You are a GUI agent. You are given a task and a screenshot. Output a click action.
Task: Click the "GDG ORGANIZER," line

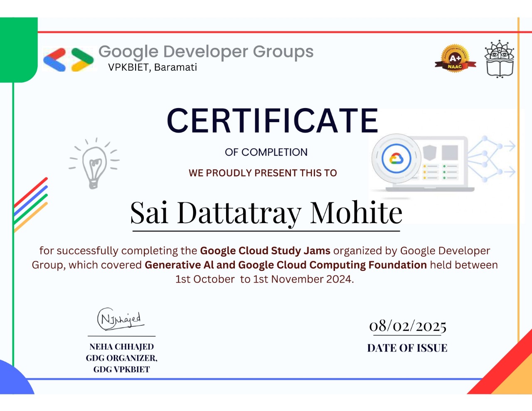coord(122,358)
